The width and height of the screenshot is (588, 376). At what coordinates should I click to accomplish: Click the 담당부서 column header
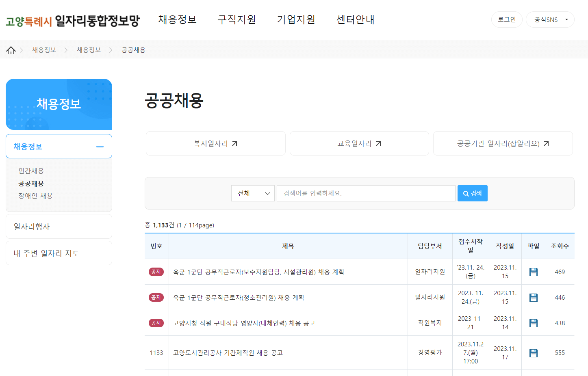[x=430, y=246]
